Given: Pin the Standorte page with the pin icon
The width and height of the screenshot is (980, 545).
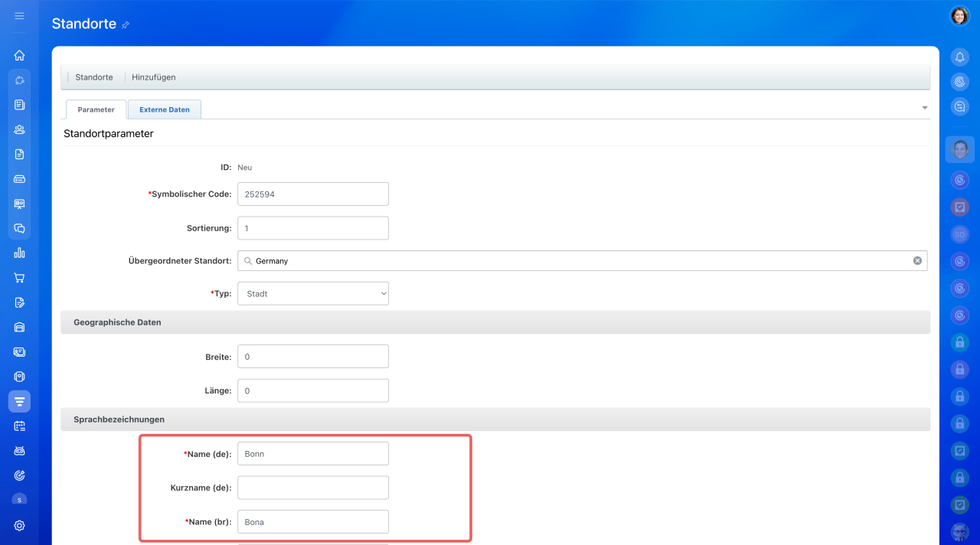Looking at the screenshot, I should (x=126, y=24).
